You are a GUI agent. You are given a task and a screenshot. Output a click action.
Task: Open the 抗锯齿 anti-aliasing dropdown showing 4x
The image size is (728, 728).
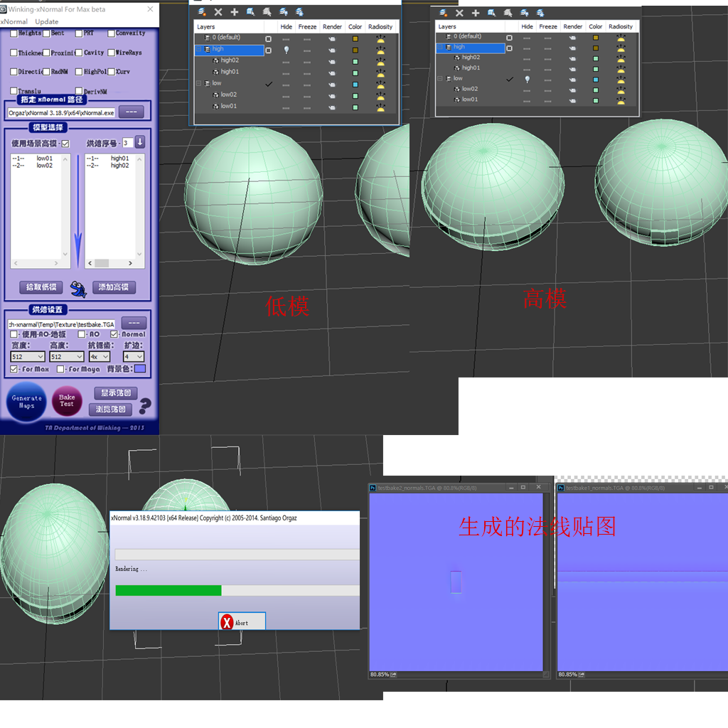100,357
